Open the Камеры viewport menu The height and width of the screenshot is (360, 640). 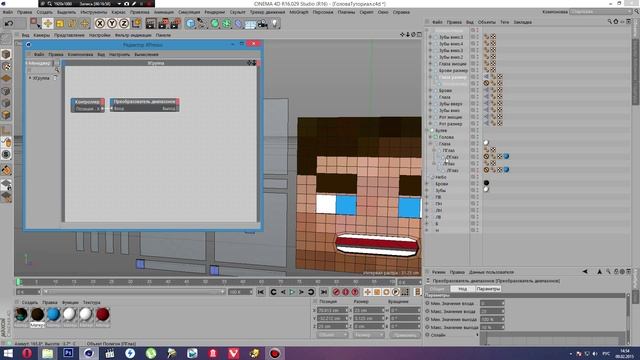tap(42, 36)
